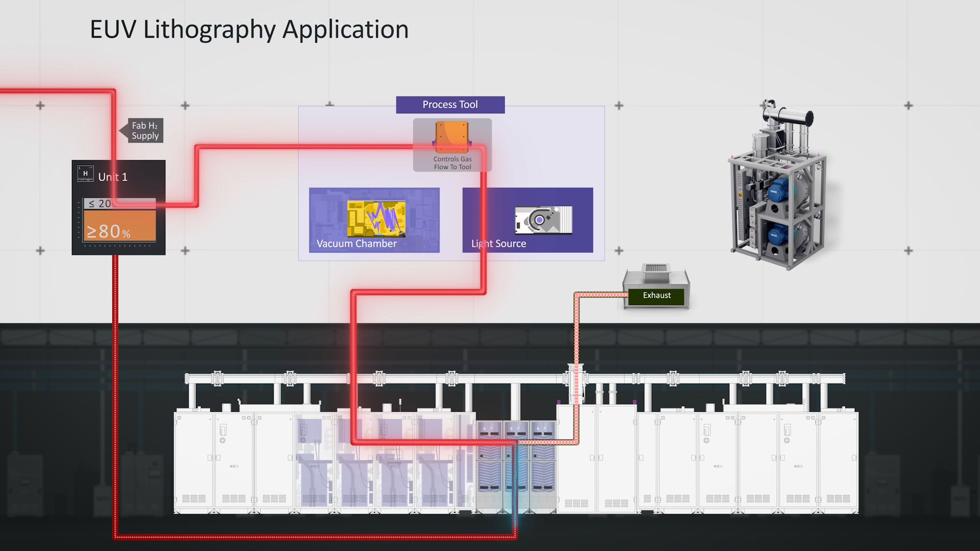Click the exhaust vent unit icon

click(x=656, y=276)
